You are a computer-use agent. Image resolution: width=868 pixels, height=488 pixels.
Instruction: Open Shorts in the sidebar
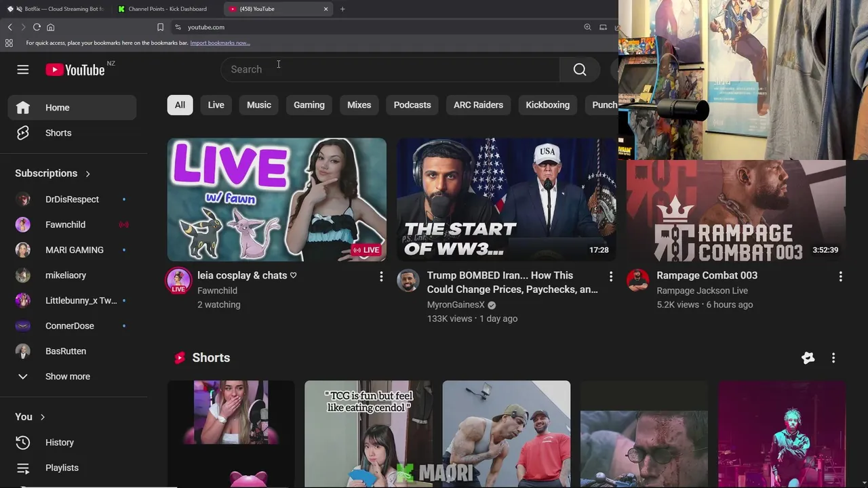pos(72,133)
